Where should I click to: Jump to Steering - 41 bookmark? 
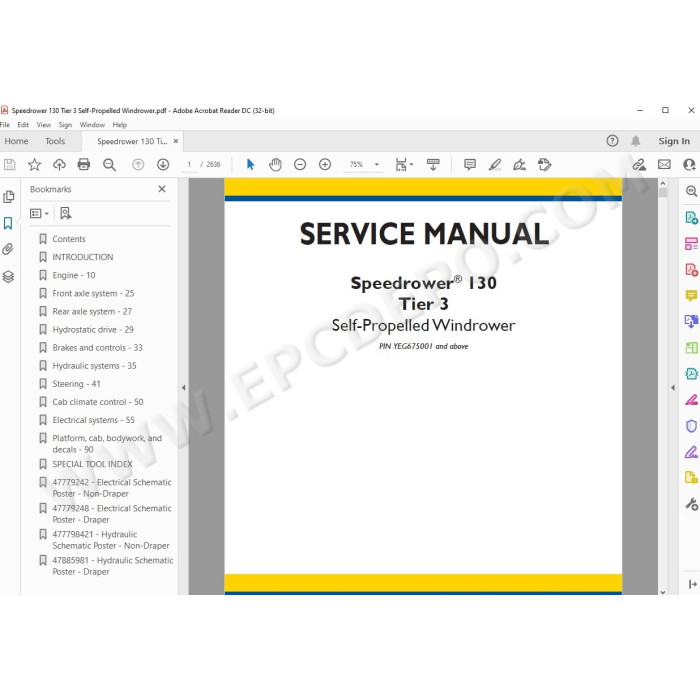[76, 384]
